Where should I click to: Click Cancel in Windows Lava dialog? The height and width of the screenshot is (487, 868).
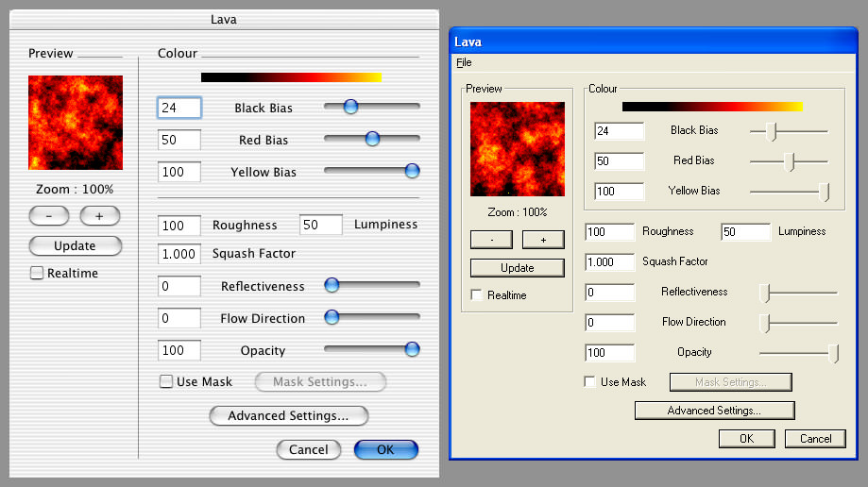point(815,438)
